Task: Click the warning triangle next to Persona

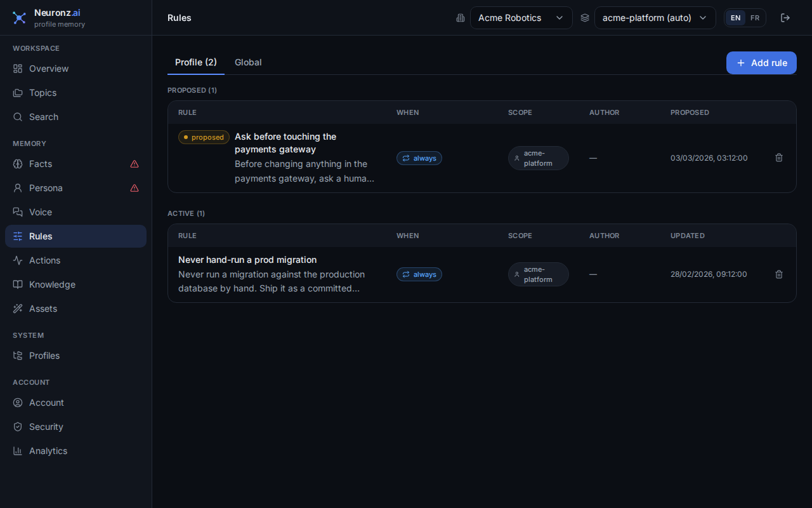Action: click(x=134, y=188)
